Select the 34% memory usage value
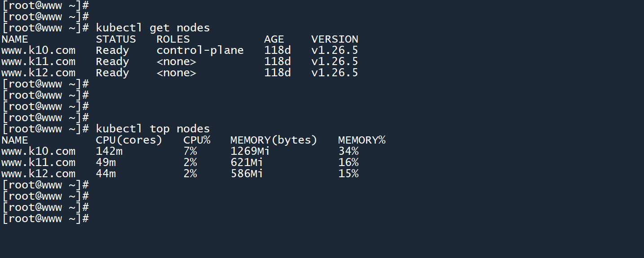The image size is (644, 258). click(348, 151)
